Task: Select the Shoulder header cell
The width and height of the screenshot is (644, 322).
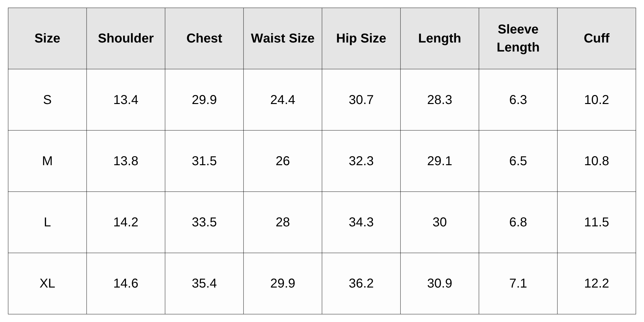Action: point(126,38)
